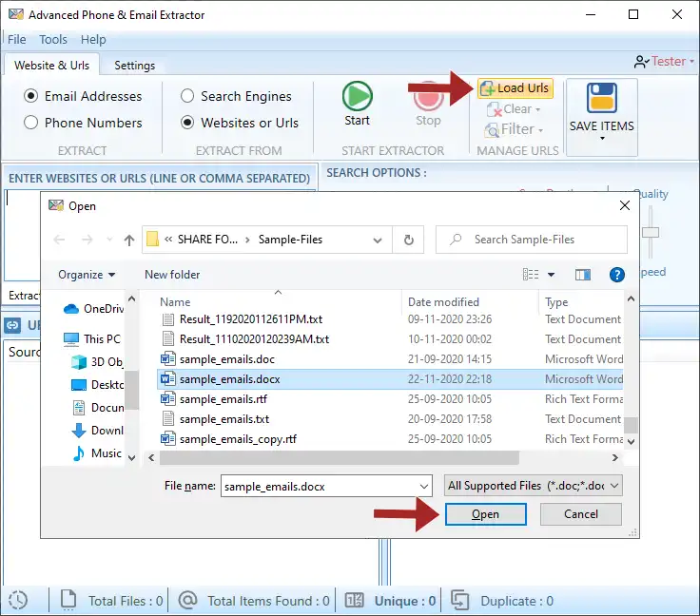The height and width of the screenshot is (616, 700).
Task: Switch to the Website & Urls tab
Action: click(51, 66)
